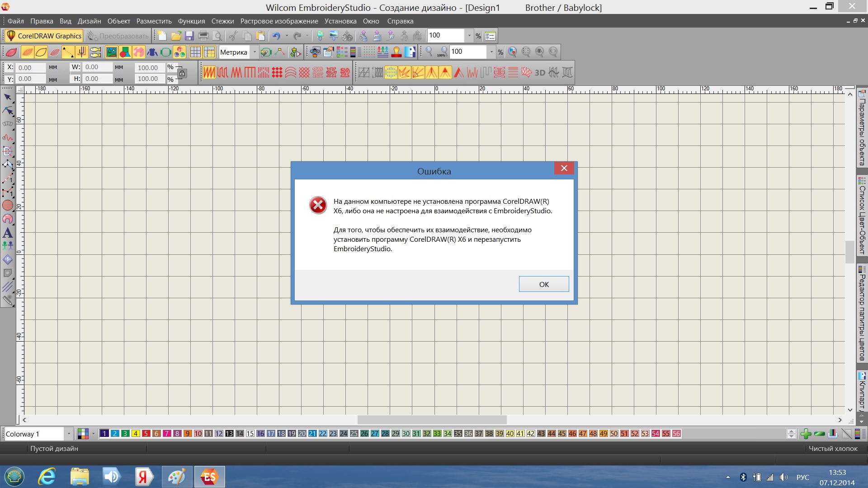The width and height of the screenshot is (868, 488).
Task: Open the Растровое изображение menu
Action: click(279, 21)
